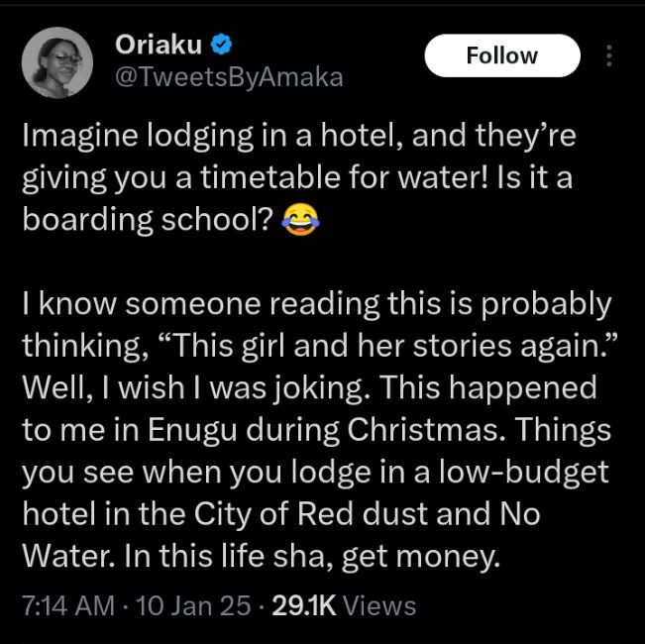Open the three-dot more options menu
The image size is (645, 644).
point(610,56)
